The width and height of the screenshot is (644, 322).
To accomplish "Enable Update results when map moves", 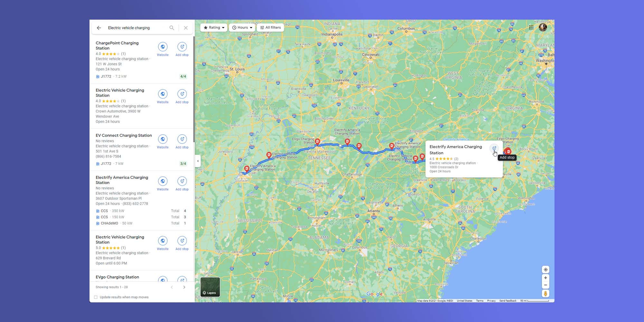I will (x=96, y=297).
